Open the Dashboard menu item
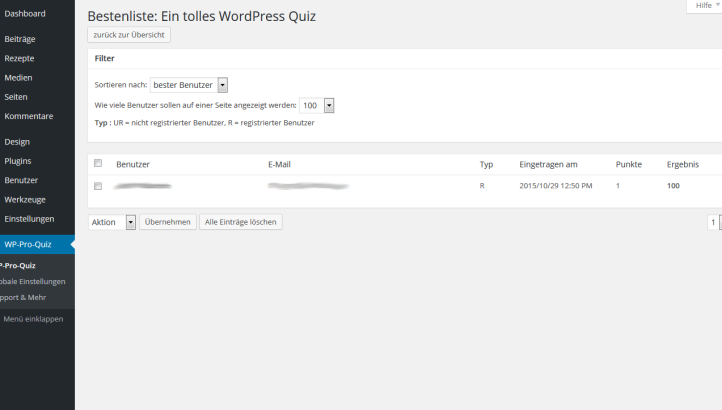This screenshot has width=722, height=410. pyautogui.click(x=25, y=14)
